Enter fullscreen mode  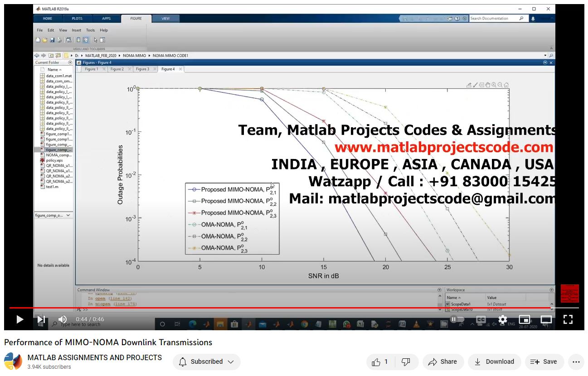[x=568, y=319]
